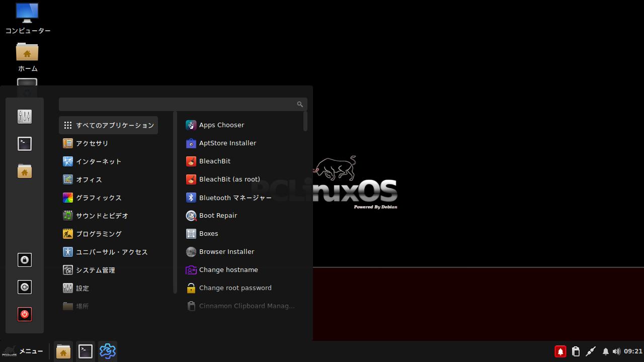Screen dimensions: 644x362
Task: Open Boot Repair tool
Action: (x=218, y=216)
